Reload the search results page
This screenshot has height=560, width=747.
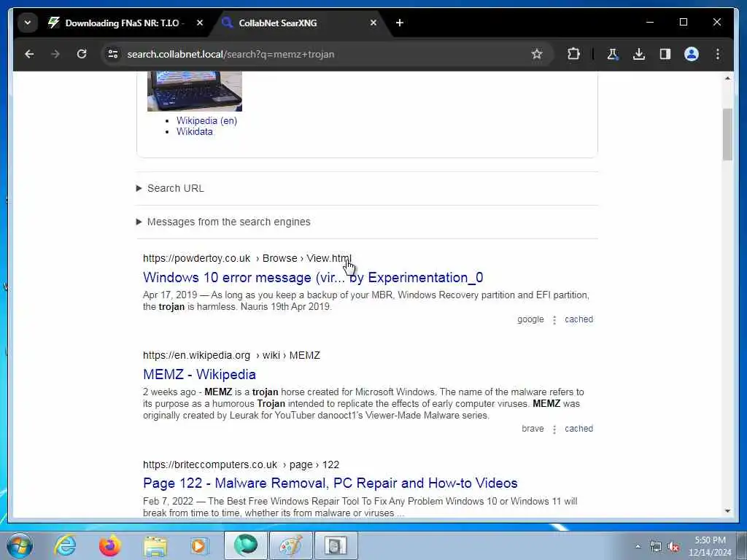click(x=82, y=54)
